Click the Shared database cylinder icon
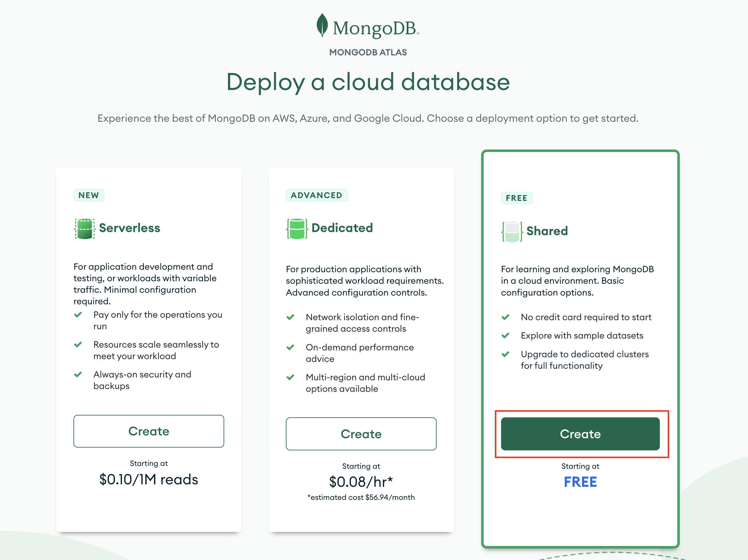 512,232
